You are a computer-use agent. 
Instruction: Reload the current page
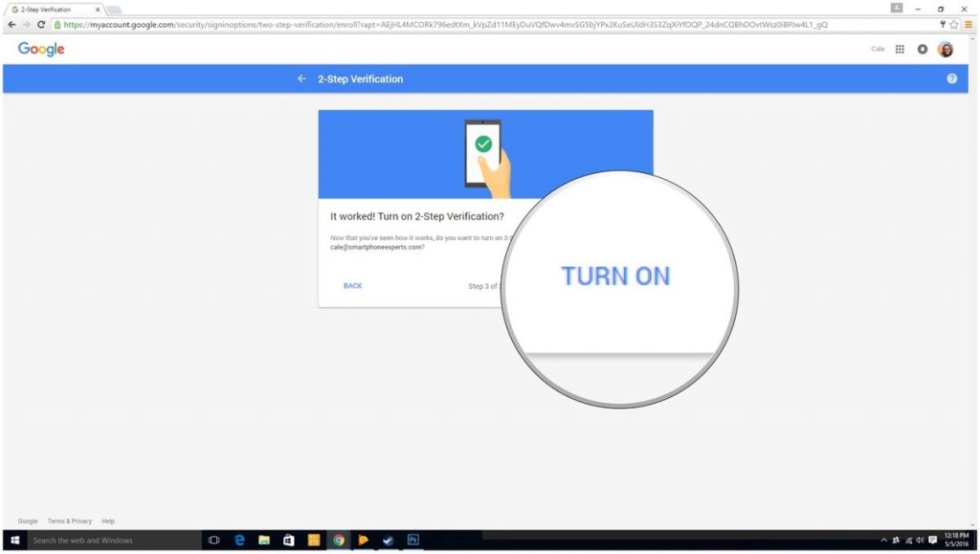coord(41,24)
